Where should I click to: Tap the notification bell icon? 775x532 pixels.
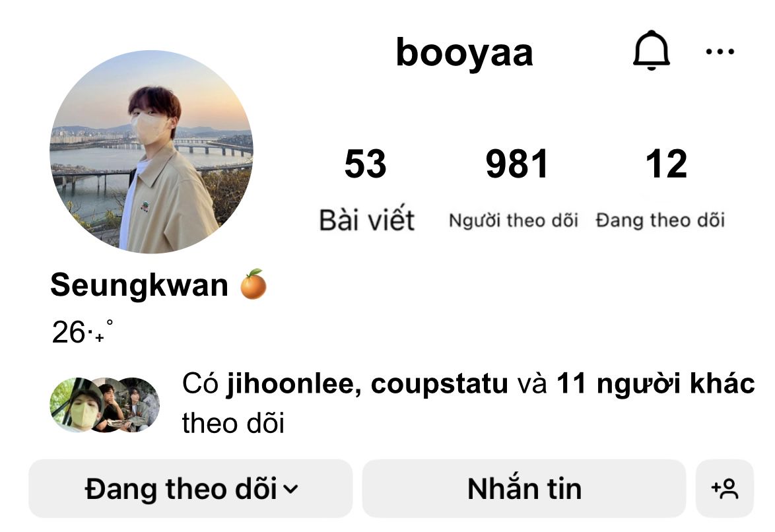(652, 50)
